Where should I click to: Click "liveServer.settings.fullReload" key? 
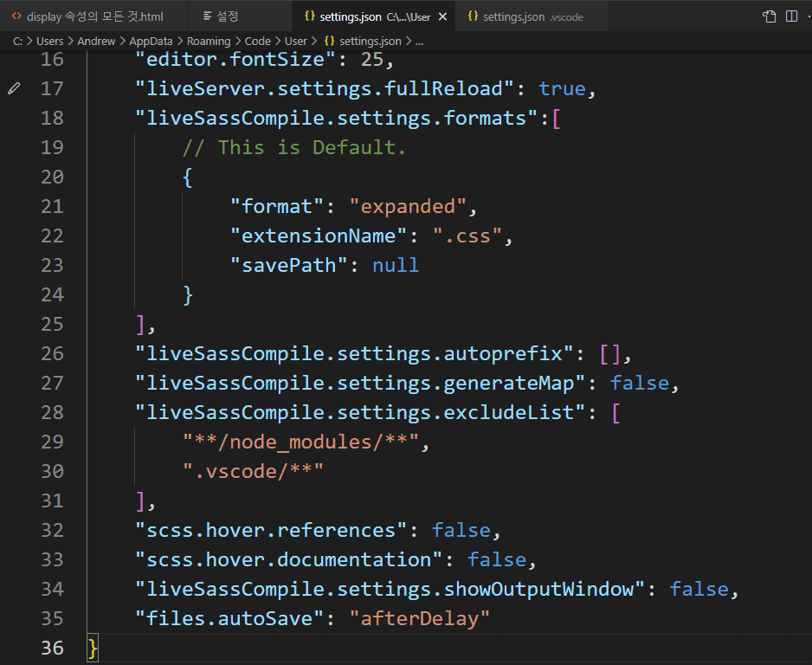coord(324,88)
